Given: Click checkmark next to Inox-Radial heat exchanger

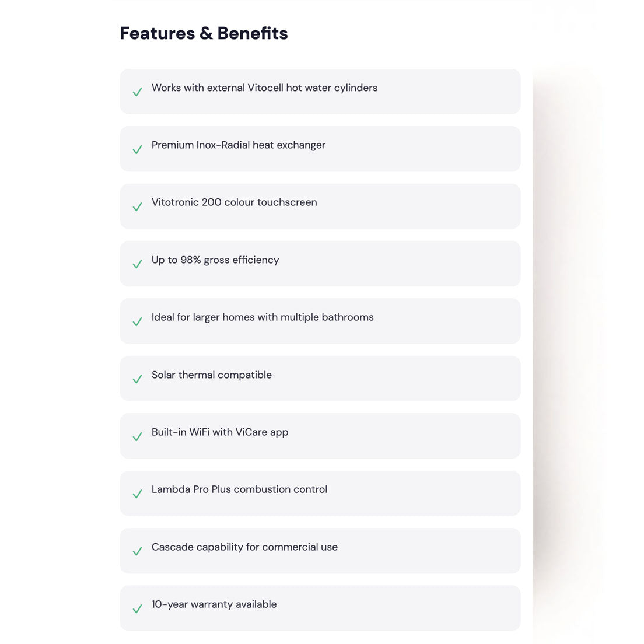Looking at the screenshot, I should pos(137,149).
